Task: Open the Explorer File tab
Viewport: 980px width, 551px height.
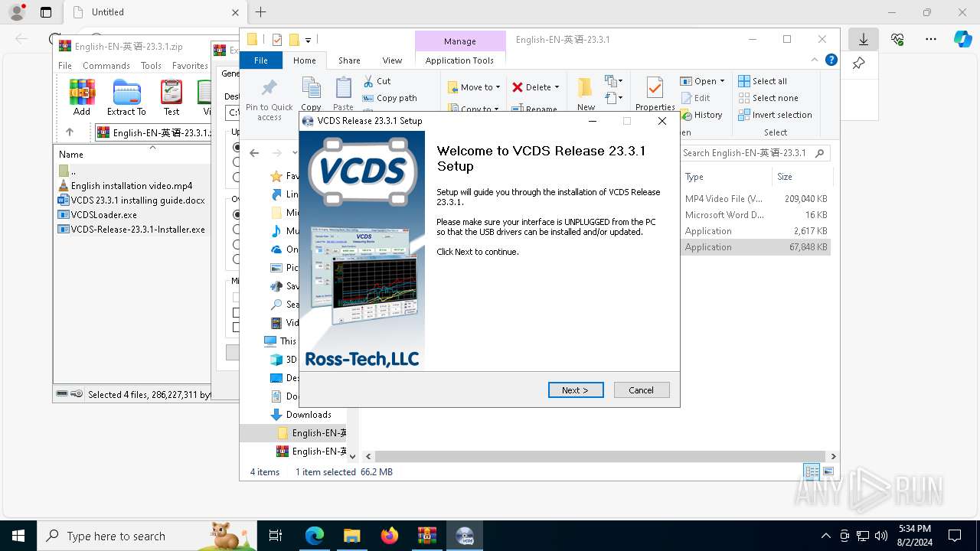Action: pos(261,60)
